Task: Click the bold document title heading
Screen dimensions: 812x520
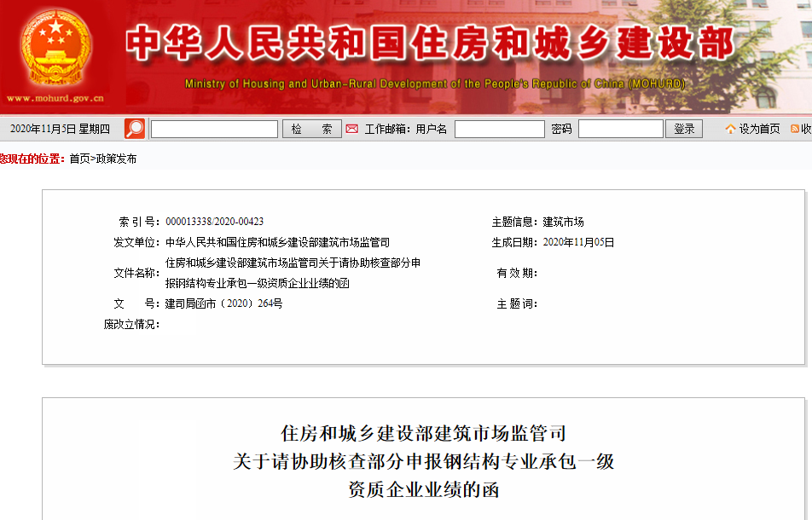Action: point(423,461)
